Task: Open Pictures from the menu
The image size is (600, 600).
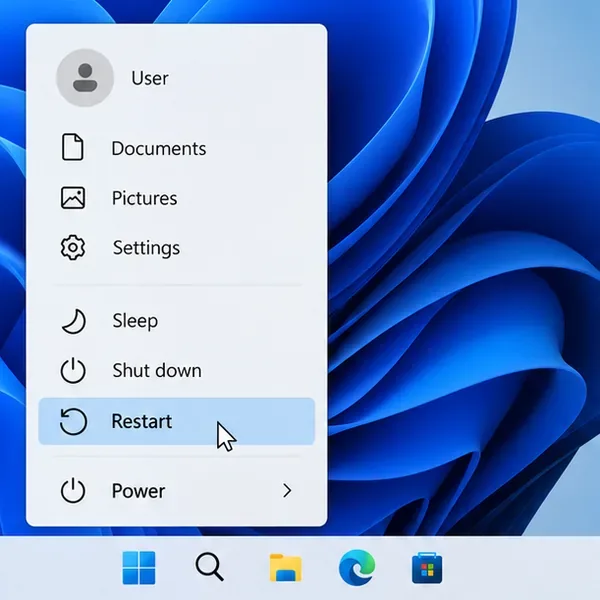Action: pyautogui.click(x=145, y=198)
